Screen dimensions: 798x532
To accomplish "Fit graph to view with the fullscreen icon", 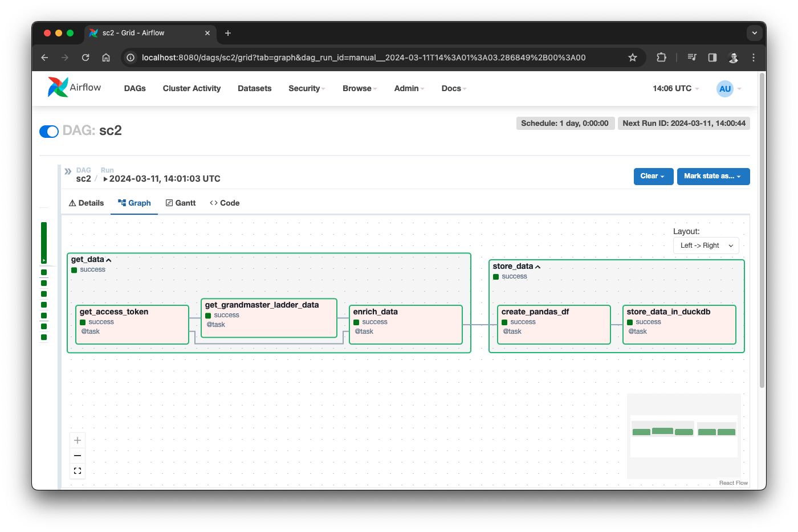I will click(78, 471).
